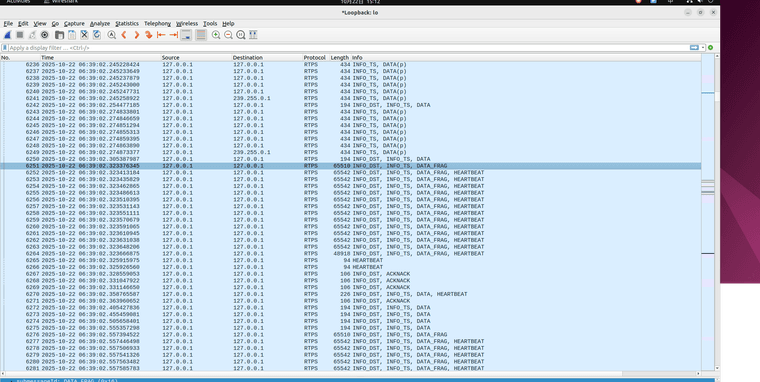
Task: Select ACKNACK packet 6271
Action: [x=350, y=301]
